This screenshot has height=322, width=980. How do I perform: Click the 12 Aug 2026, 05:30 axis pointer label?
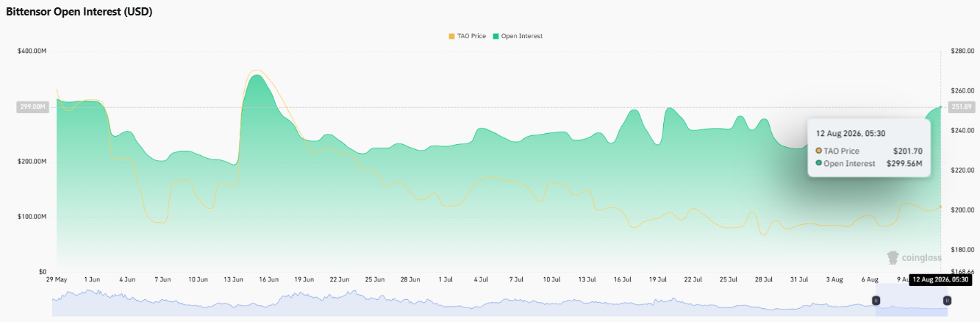pos(943,280)
